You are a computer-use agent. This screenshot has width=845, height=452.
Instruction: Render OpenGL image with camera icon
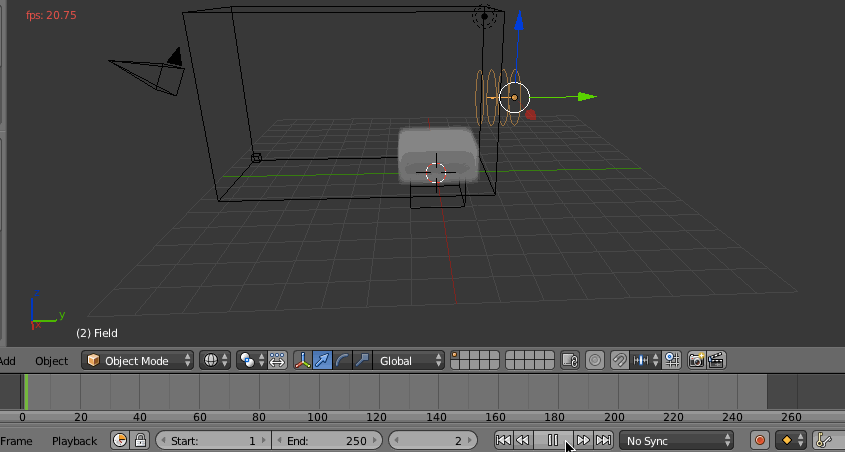[697, 360]
